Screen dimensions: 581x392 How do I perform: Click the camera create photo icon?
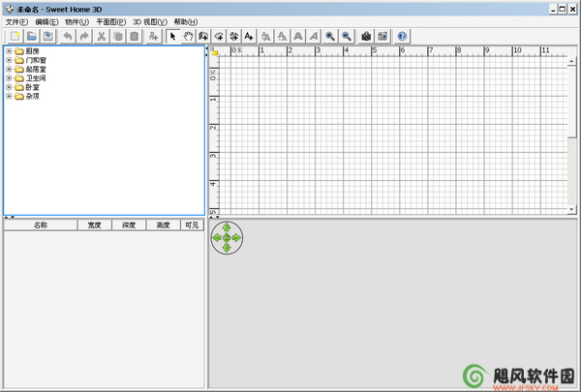[x=366, y=37]
